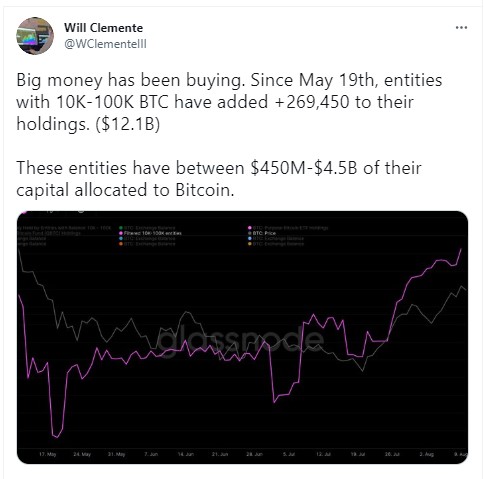The height and width of the screenshot is (479, 485).
Task: Click the glassnode watermark on the chart
Action: pyautogui.click(x=240, y=341)
